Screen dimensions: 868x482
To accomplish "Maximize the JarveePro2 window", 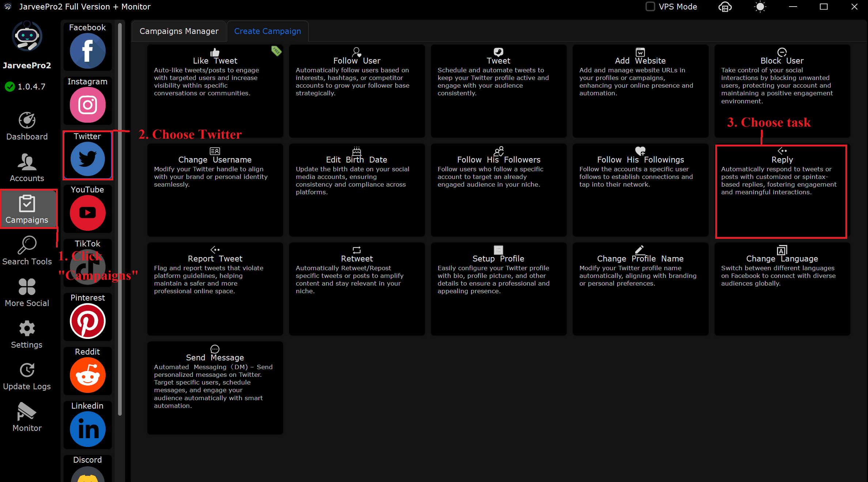I will (824, 7).
